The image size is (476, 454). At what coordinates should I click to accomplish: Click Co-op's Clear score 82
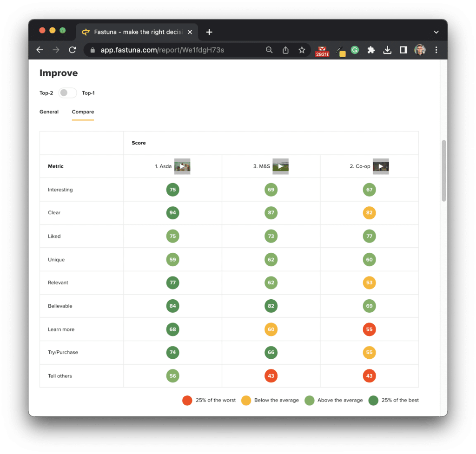[369, 213]
